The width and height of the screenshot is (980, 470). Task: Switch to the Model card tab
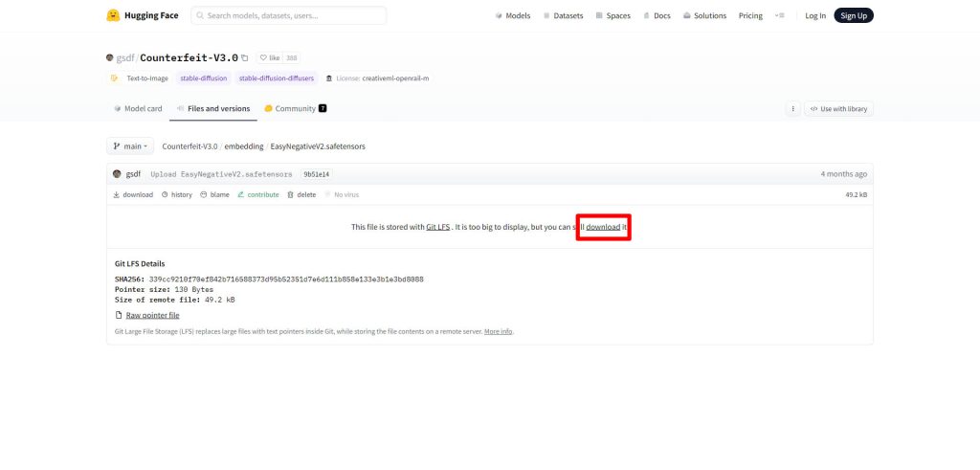tap(138, 109)
